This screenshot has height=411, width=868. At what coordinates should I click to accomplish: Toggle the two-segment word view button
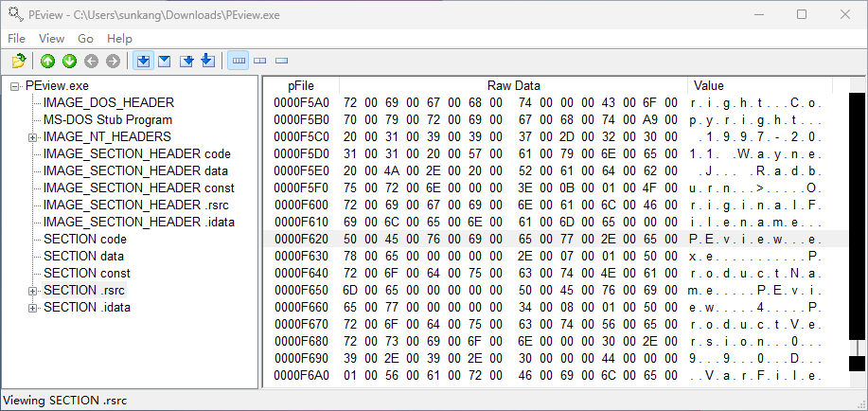coord(259,62)
